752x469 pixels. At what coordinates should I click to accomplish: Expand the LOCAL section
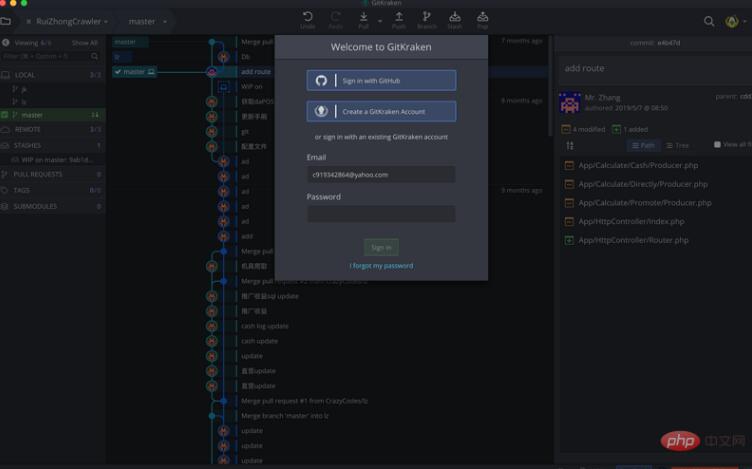tap(52, 75)
